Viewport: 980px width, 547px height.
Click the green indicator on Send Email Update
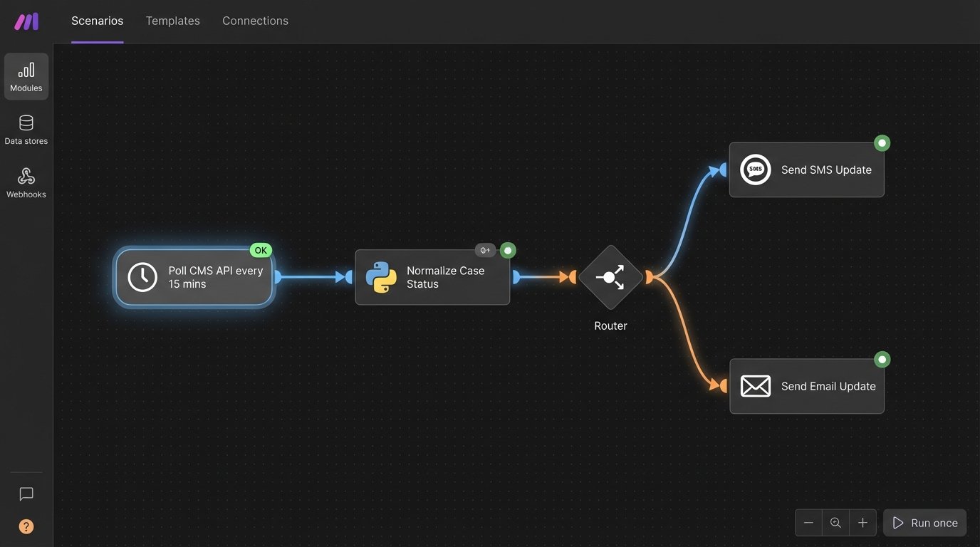882,359
